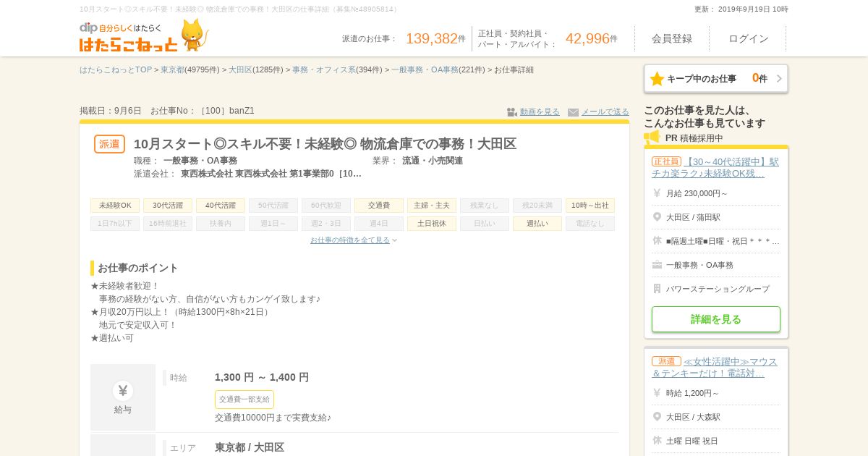868x456 pixels.
Task: Click the 40代活躍 feature tag
Action: 221,206
